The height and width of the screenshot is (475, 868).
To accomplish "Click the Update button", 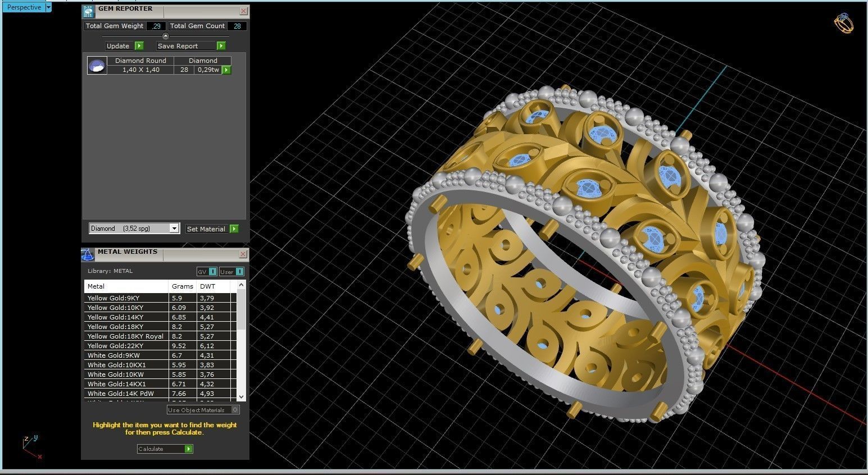I will (119, 46).
